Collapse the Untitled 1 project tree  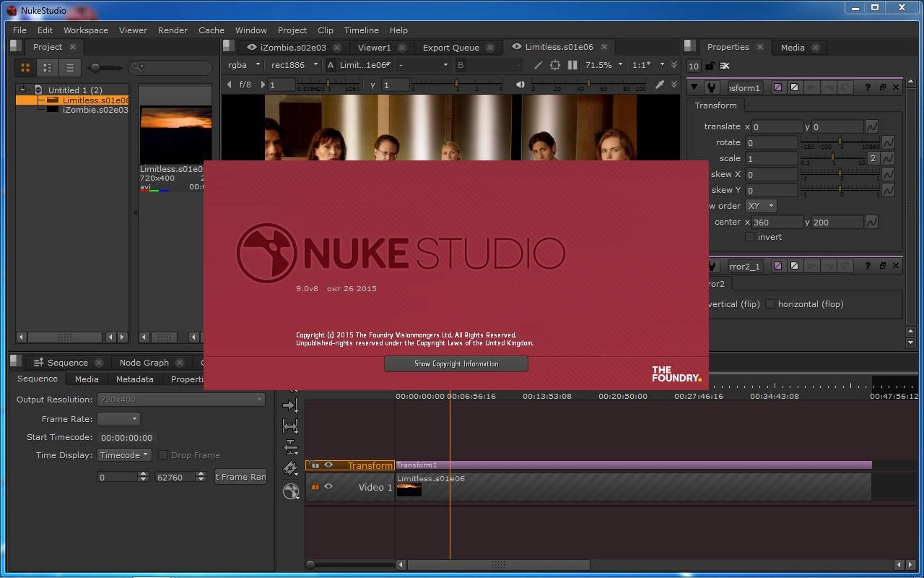click(23, 90)
